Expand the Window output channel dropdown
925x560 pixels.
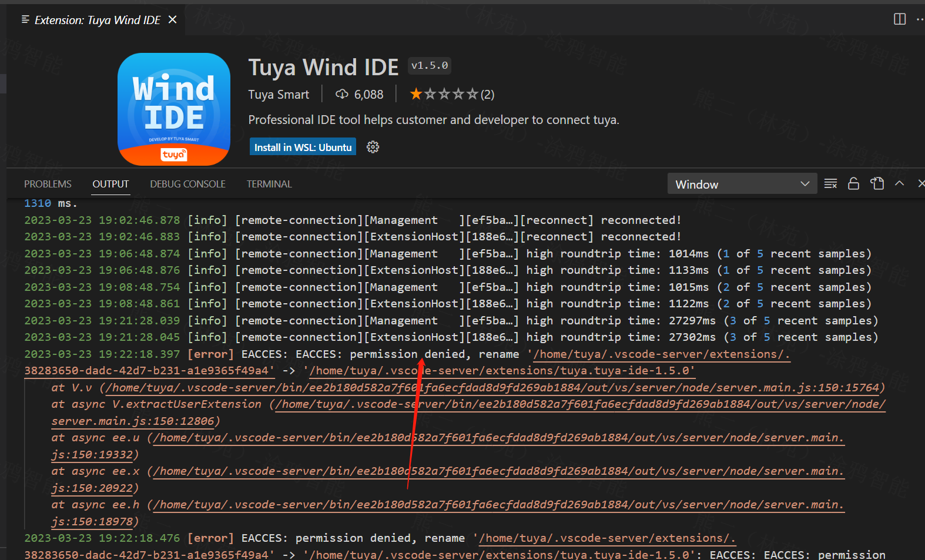[x=742, y=184]
